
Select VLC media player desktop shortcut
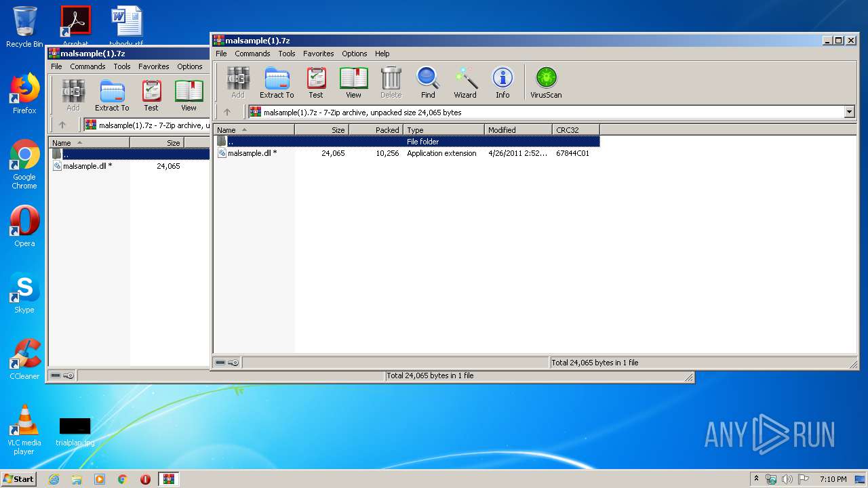pos(24,430)
